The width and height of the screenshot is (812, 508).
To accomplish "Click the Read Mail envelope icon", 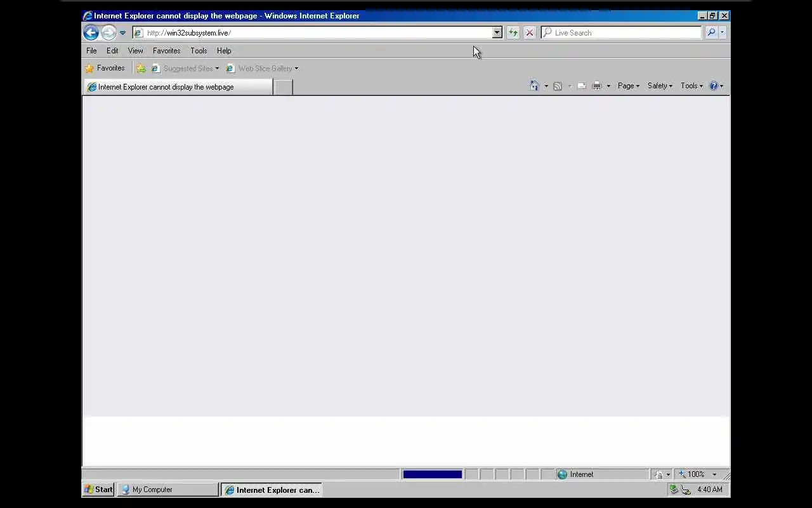I will tap(581, 86).
